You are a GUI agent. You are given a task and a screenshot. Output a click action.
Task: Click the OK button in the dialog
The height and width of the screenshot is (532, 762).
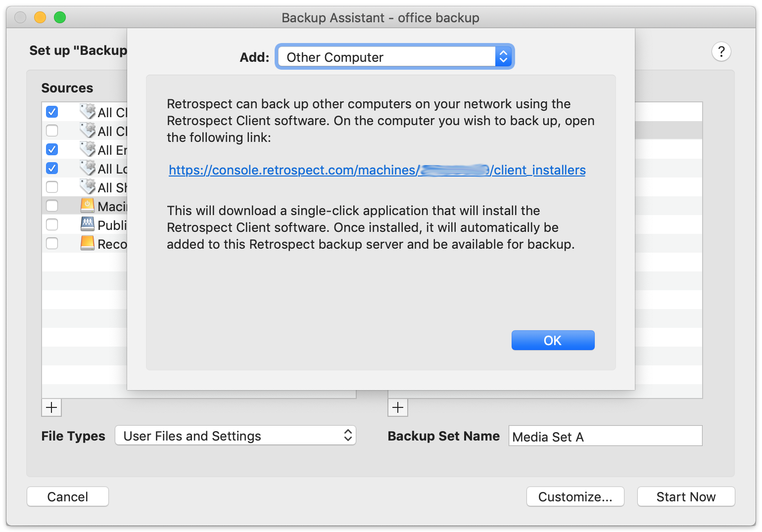(x=553, y=340)
